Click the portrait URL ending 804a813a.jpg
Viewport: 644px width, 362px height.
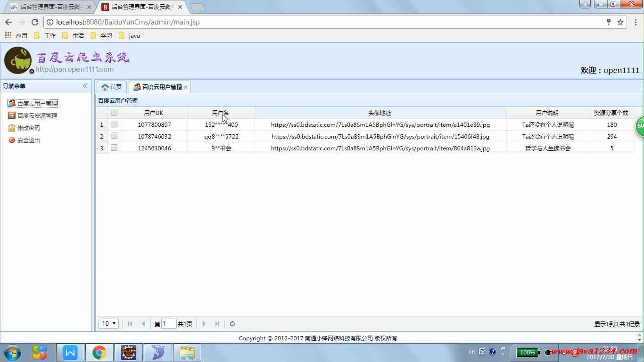coord(380,148)
